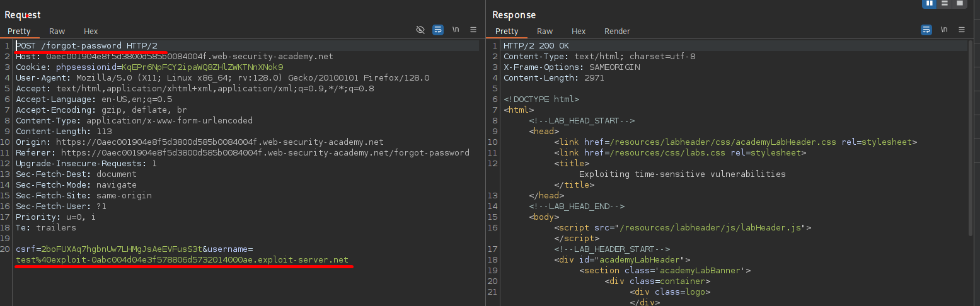Show non-printable characters in Request panel
Image resolution: width=980 pixels, height=306 pixels.
(456, 30)
